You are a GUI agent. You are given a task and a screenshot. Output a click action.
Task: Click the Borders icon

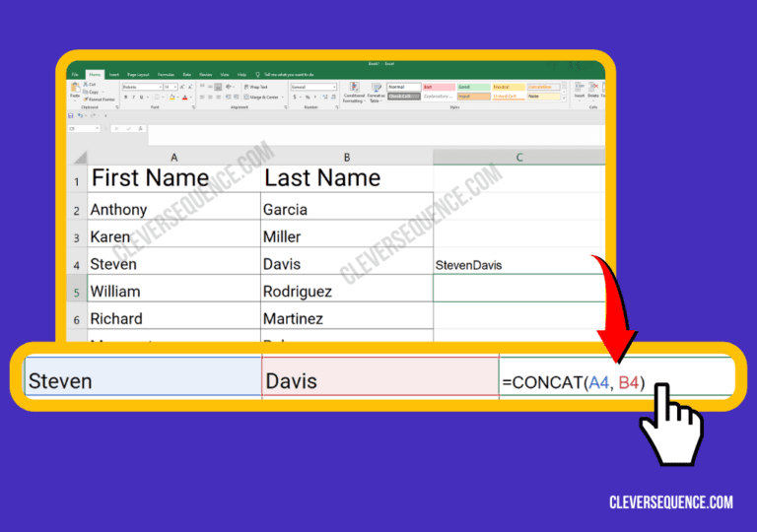pyautogui.click(x=157, y=97)
